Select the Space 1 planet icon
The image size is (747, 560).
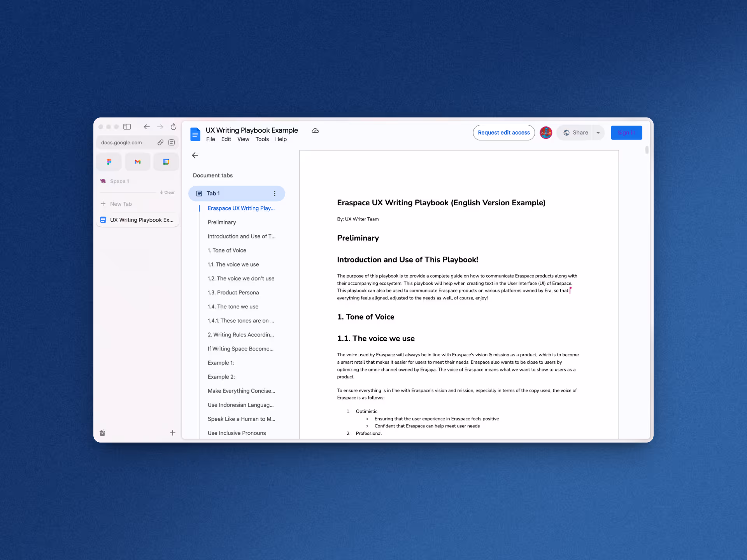[103, 181]
